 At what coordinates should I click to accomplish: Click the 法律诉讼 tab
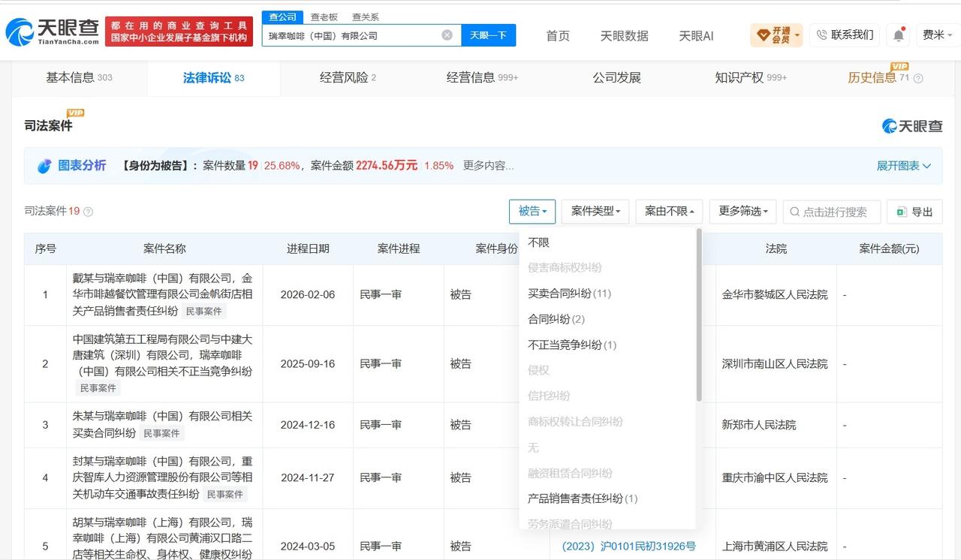pyautogui.click(x=213, y=77)
